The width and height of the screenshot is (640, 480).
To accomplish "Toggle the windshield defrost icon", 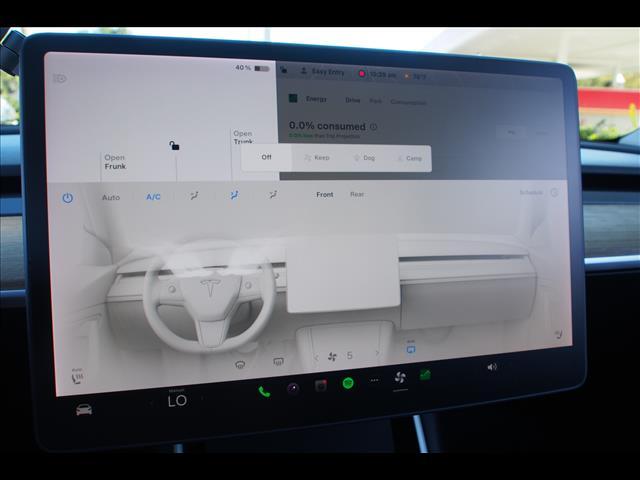I will click(240, 364).
